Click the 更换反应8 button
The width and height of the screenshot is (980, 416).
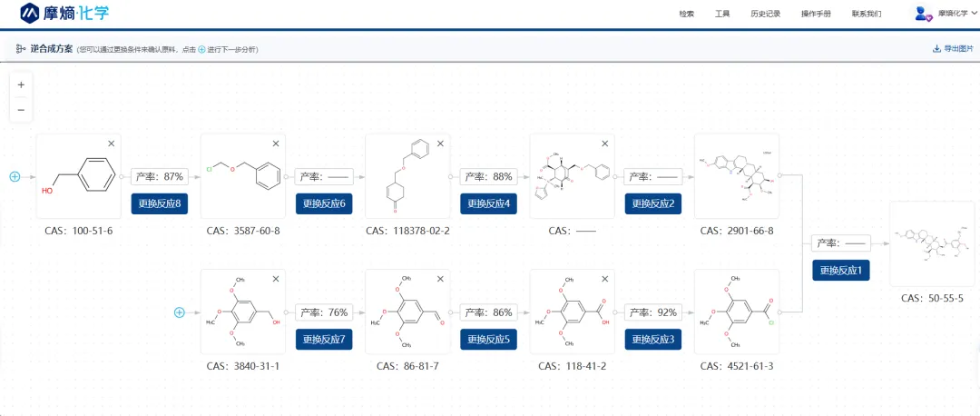coord(160,203)
